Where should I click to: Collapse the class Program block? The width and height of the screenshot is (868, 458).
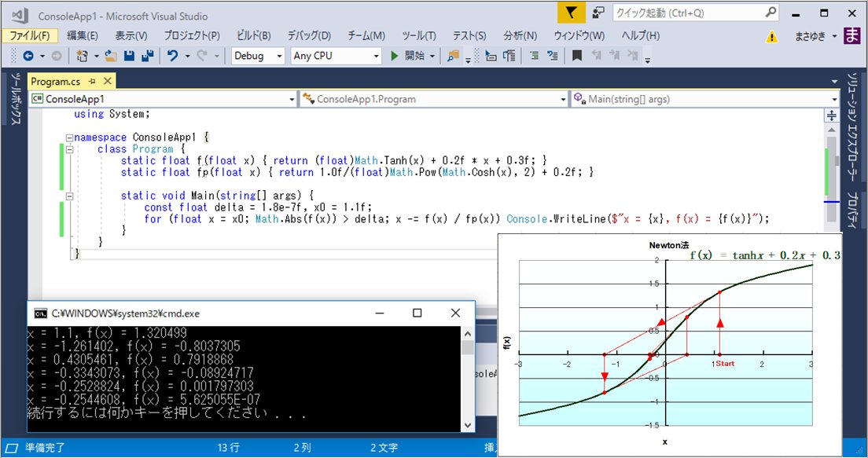[x=68, y=149]
